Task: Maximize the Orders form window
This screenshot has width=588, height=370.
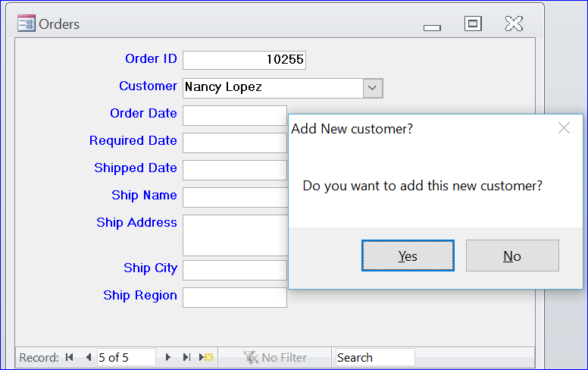Action: click(473, 24)
